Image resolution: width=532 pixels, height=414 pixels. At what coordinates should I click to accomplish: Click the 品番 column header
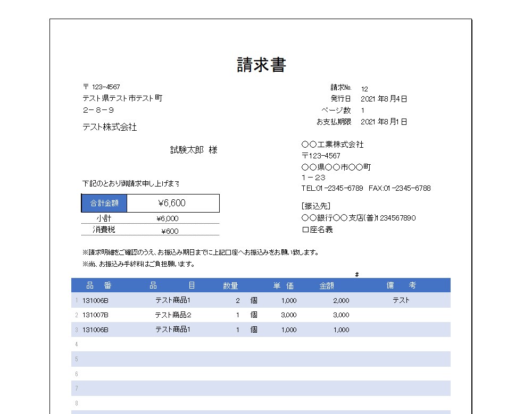pyautogui.click(x=99, y=285)
